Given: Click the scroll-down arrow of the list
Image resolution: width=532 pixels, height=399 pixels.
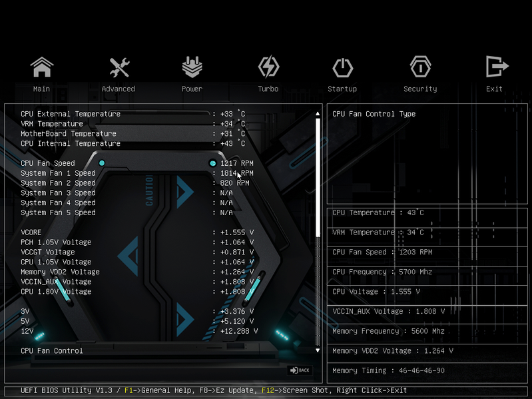Looking at the screenshot, I should point(318,350).
